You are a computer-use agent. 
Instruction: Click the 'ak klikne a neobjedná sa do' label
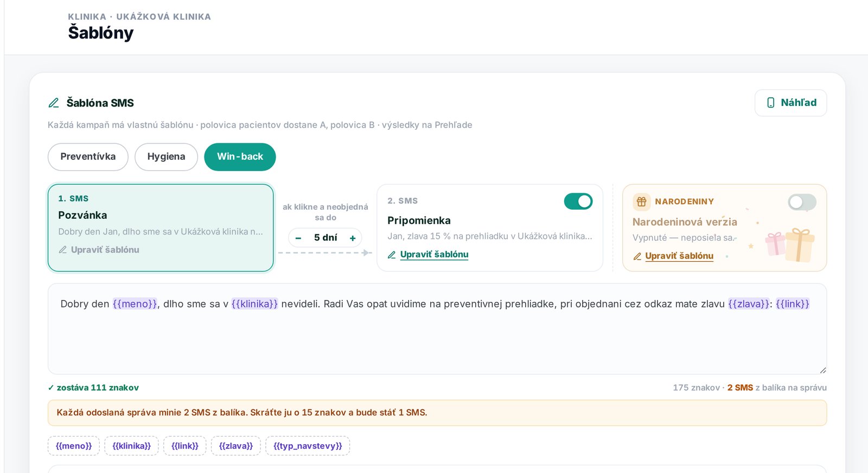point(325,212)
